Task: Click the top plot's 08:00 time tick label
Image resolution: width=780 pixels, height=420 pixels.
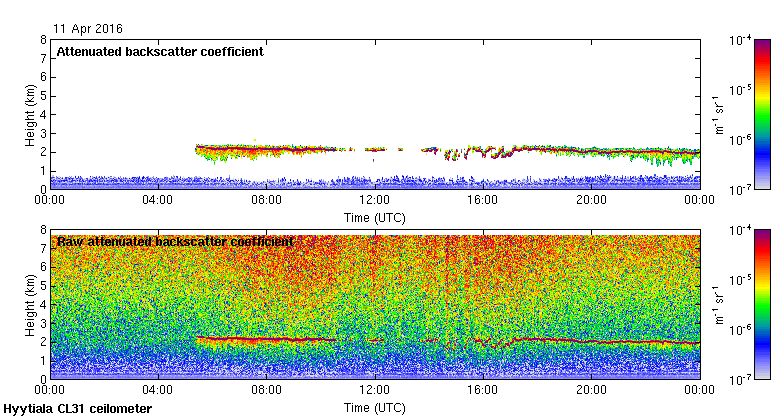Action: click(267, 200)
